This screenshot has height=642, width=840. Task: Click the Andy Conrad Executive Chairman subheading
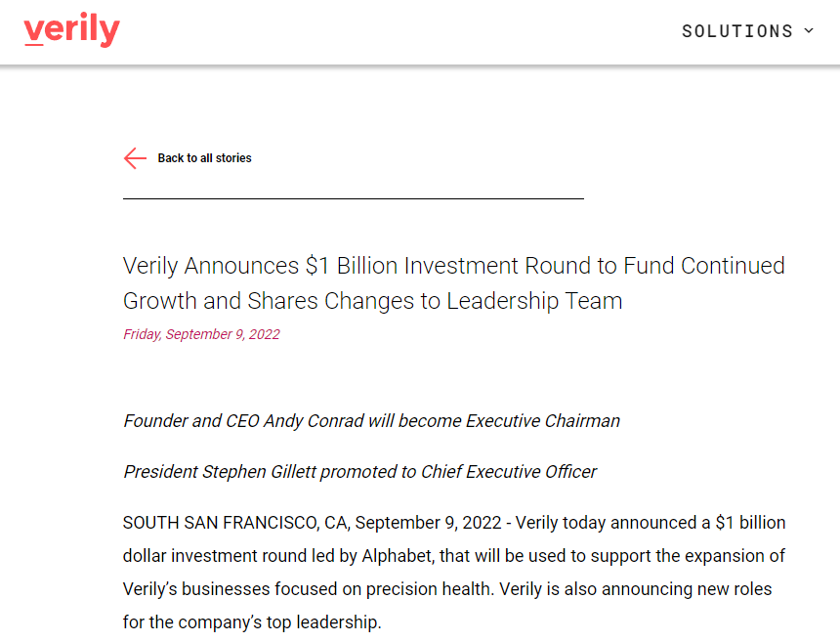pos(371,421)
